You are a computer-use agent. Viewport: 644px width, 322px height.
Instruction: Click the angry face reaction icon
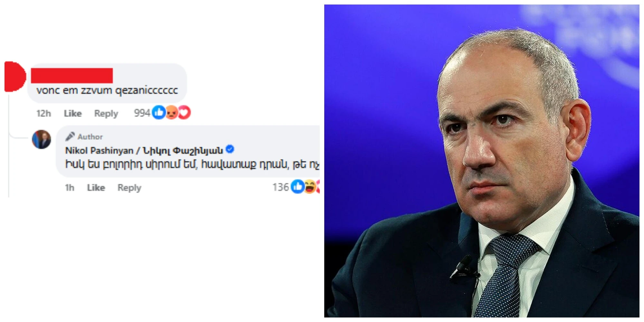(x=172, y=113)
